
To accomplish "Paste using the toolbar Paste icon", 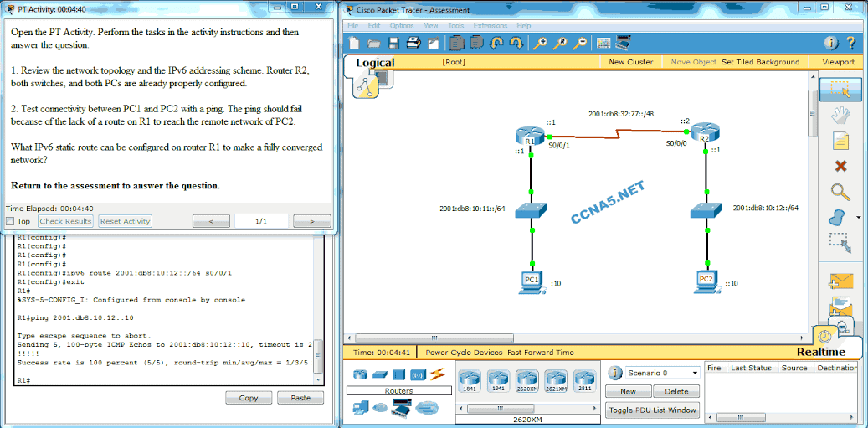I will tap(476, 44).
